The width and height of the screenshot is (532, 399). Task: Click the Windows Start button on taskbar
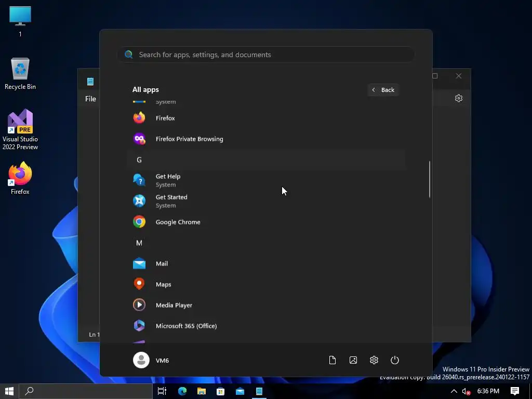(x=9, y=391)
